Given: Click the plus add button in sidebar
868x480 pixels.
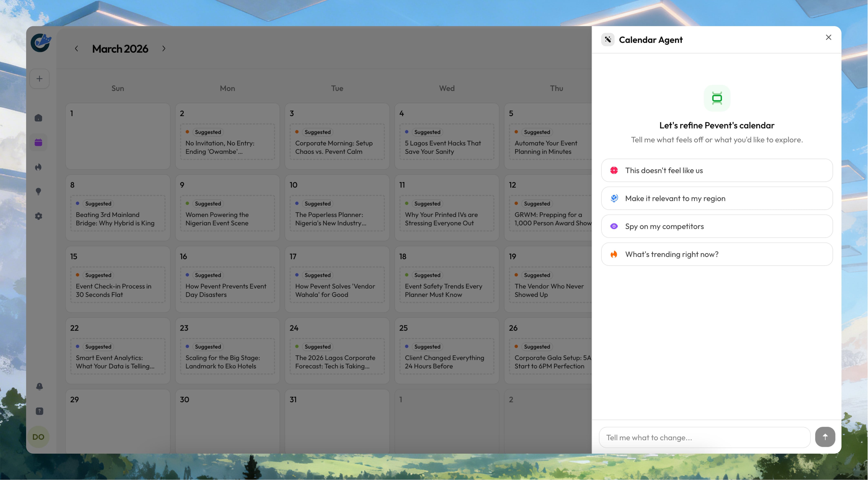Looking at the screenshot, I should (x=39, y=79).
